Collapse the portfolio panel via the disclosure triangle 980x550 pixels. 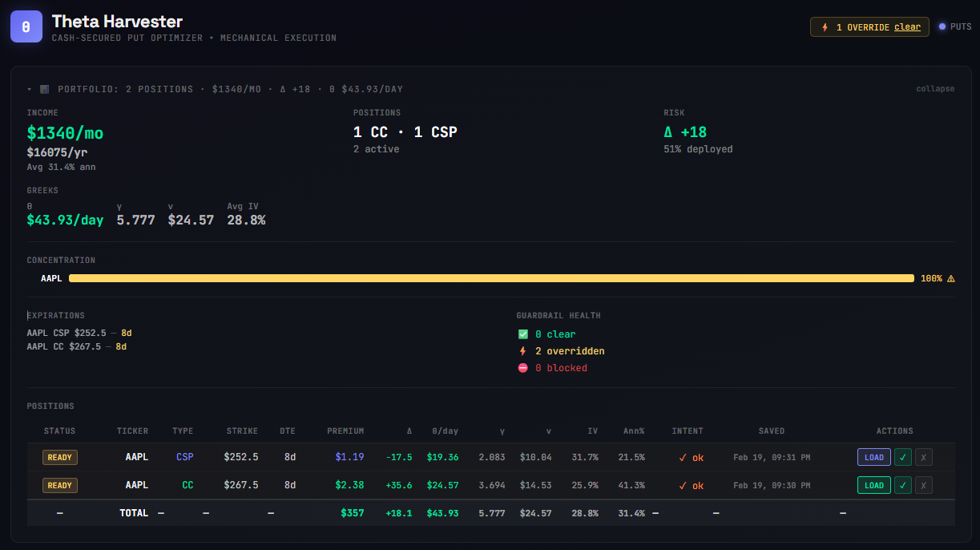[x=30, y=88]
